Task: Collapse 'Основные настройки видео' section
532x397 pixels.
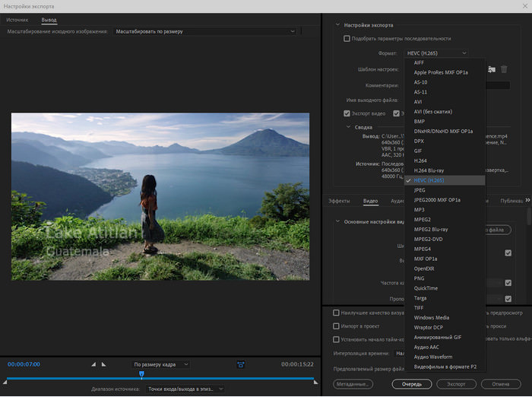Action: tap(337, 221)
